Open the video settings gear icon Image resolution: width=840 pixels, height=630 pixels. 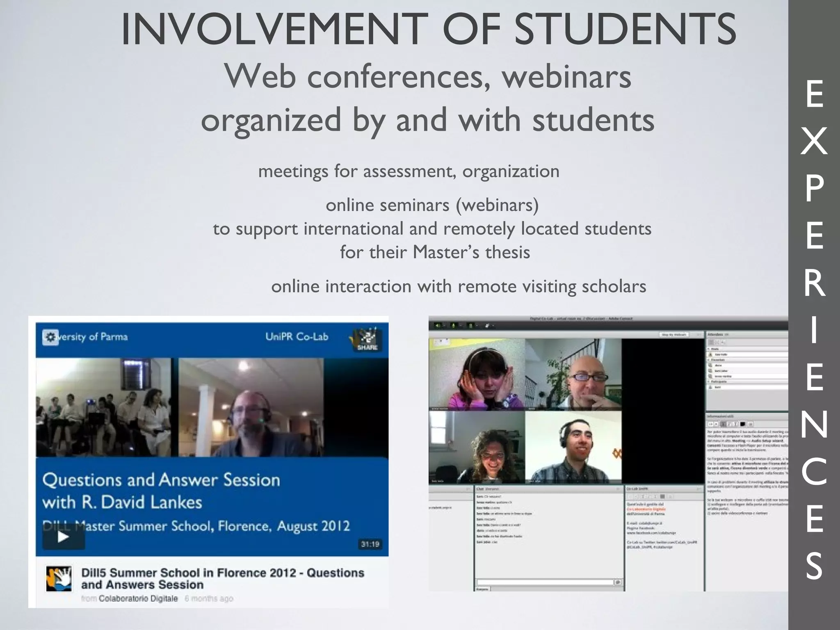50,337
